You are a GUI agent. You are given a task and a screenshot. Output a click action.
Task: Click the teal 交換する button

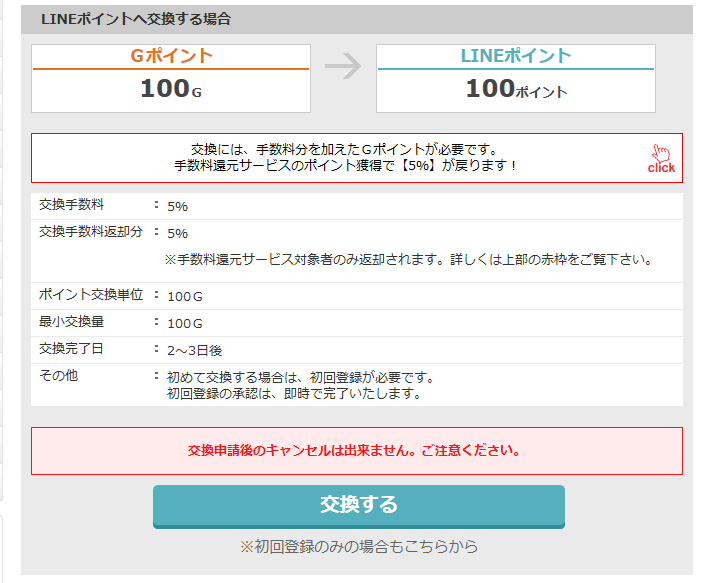click(359, 506)
